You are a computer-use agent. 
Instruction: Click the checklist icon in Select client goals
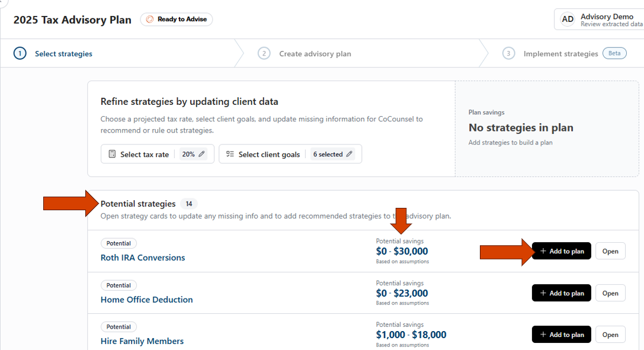(230, 154)
